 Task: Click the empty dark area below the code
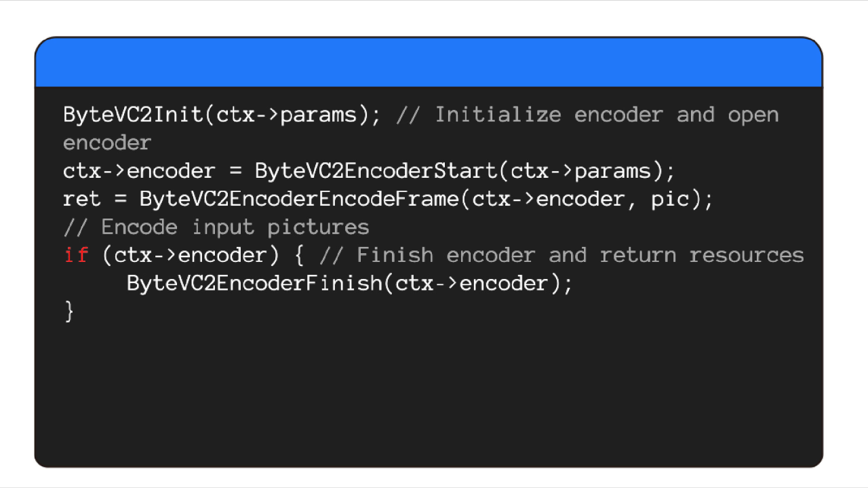pos(429,394)
